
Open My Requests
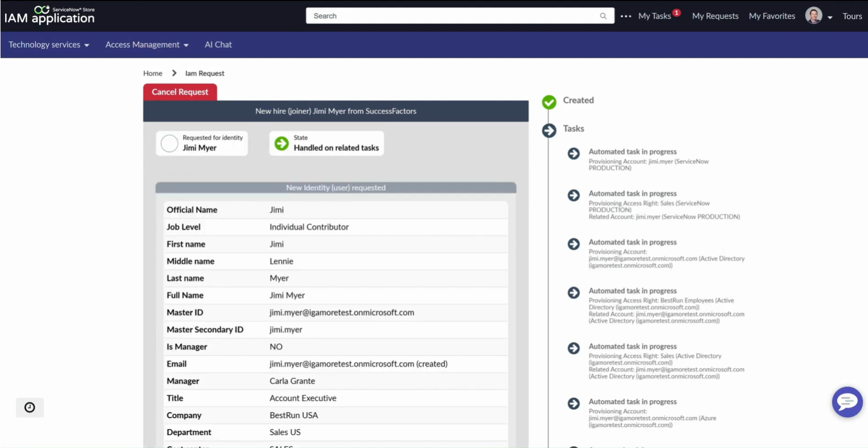(x=715, y=16)
